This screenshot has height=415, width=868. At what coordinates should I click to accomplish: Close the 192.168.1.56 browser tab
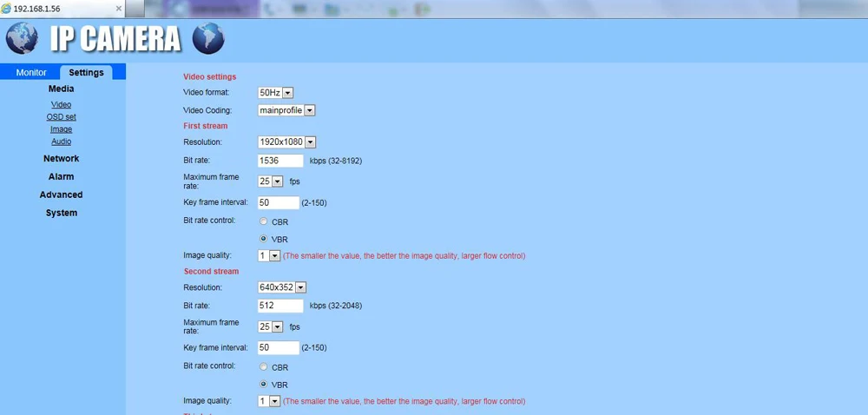click(118, 9)
